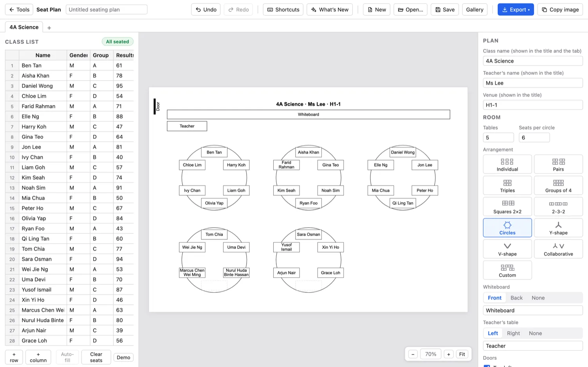Image resolution: width=588 pixels, height=367 pixels.
Task: Go back to Tools
Action: click(x=19, y=9)
